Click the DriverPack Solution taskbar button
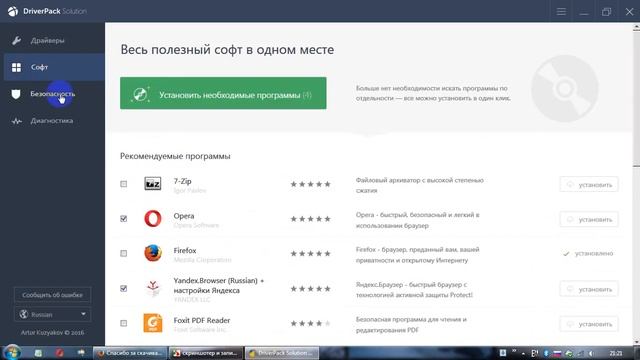The image size is (640, 360). [282, 353]
